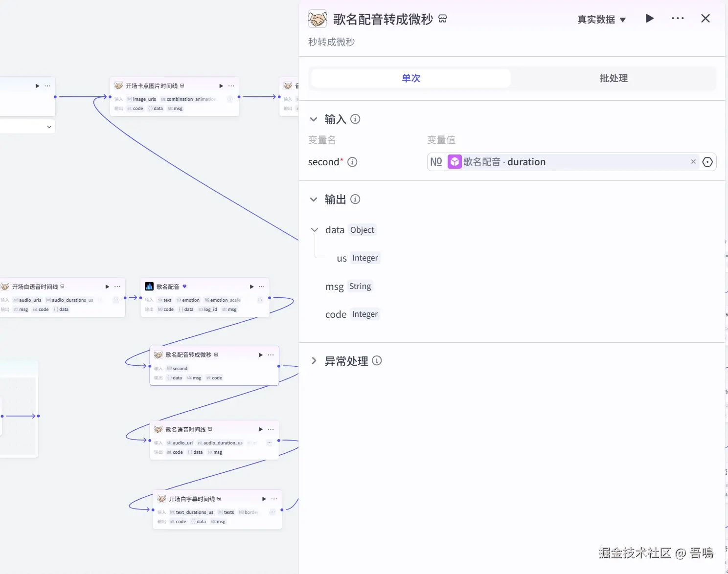
Task: Click the second input tag on canvas node
Action: (x=177, y=369)
